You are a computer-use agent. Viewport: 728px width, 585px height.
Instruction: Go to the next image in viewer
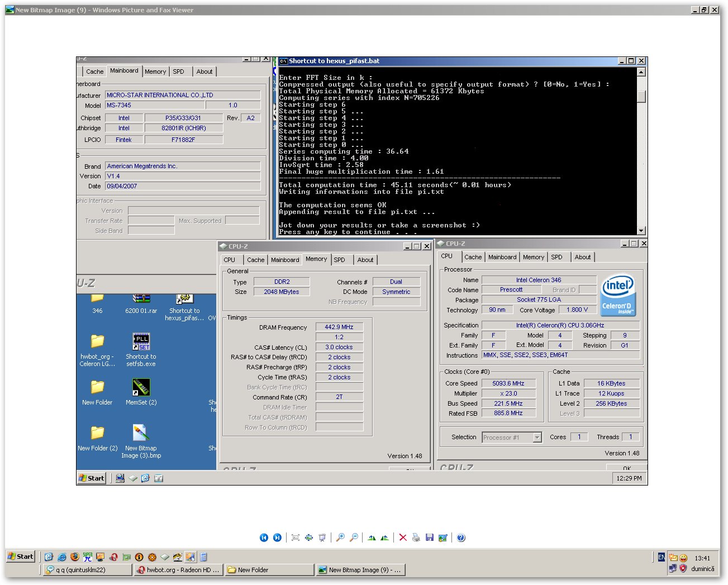tap(277, 538)
